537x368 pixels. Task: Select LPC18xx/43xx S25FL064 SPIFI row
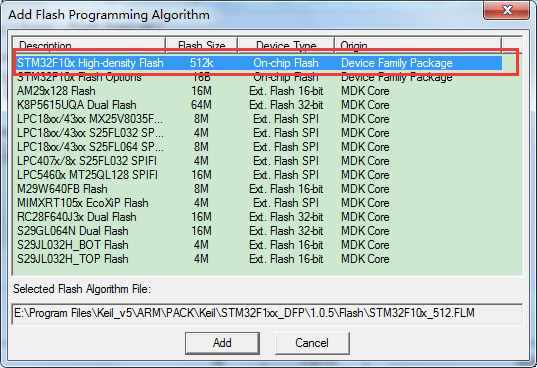click(x=259, y=147)
